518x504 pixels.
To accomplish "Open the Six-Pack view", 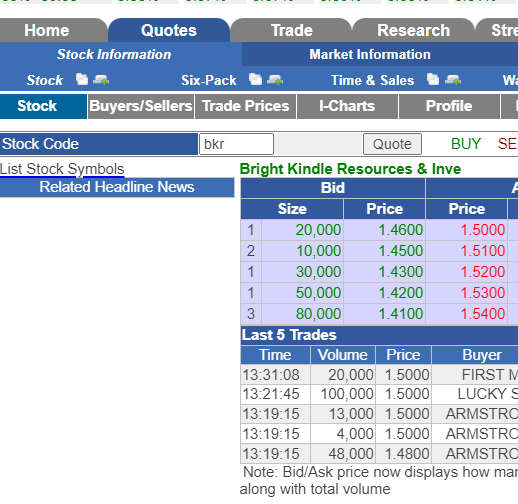I will point(209,80).
